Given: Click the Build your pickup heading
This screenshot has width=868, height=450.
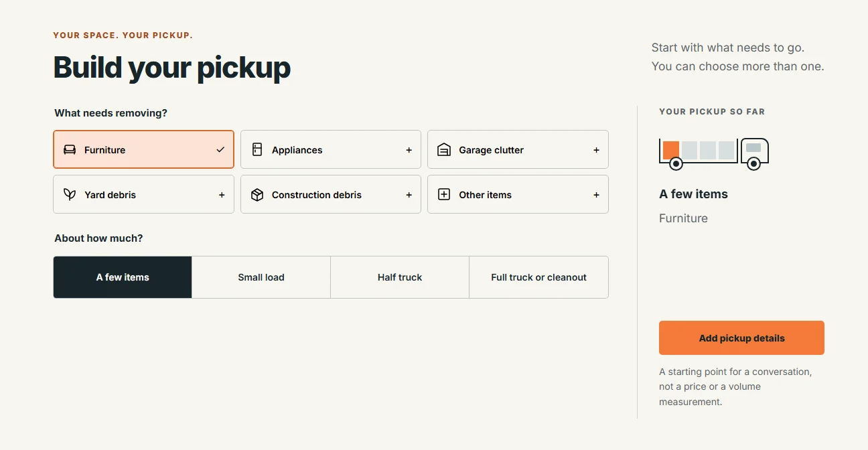Looking at the screenshot, I should pos(172,68).
